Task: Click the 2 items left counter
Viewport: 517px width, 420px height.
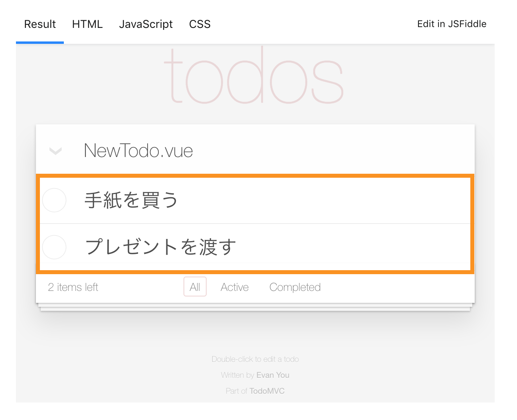Action: [73, 287]
